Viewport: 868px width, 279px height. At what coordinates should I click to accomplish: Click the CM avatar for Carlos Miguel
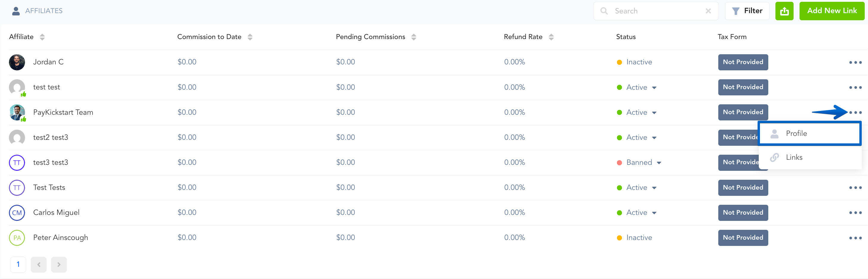tap(17, 213)
